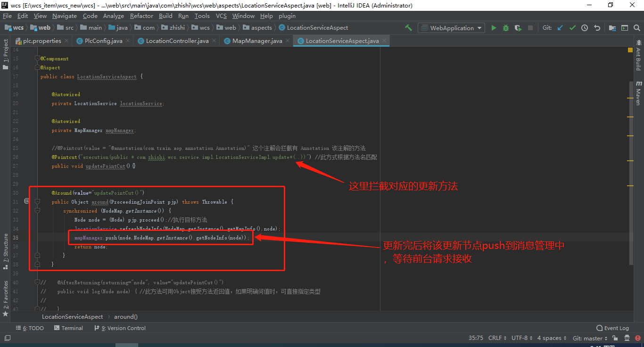Image resolution: width=644 pixels, height=347 pixels.
Task: Click the grey Stop square icon
Action: pos(530,28)
